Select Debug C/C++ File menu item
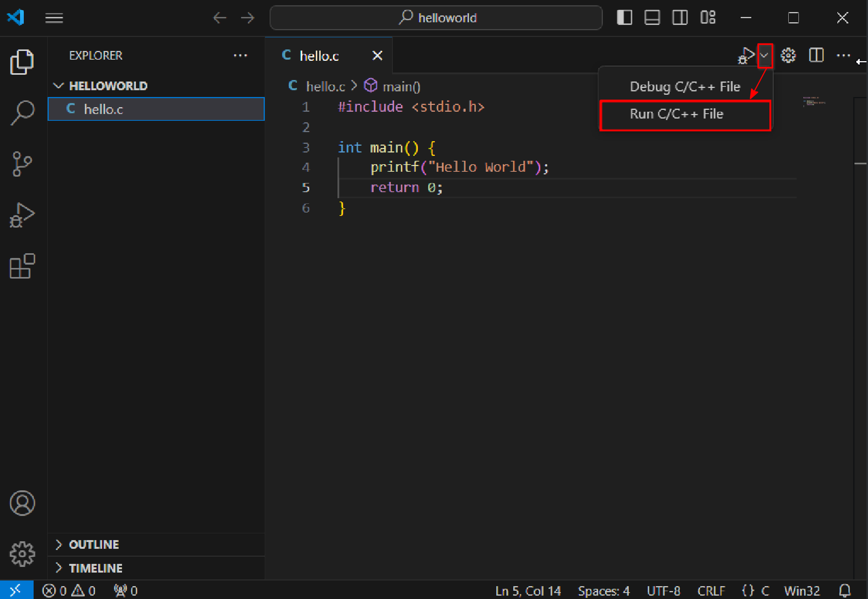Screen dimensions: 868x599 684,87
